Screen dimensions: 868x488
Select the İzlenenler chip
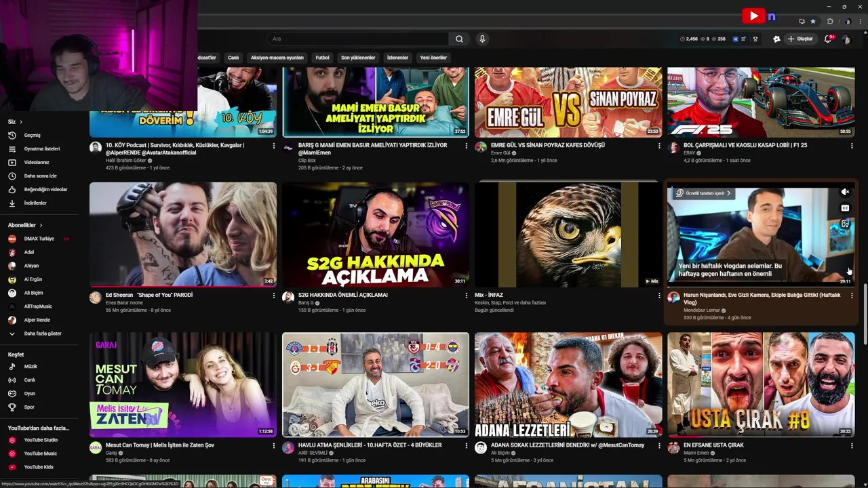tap(397, 58)
